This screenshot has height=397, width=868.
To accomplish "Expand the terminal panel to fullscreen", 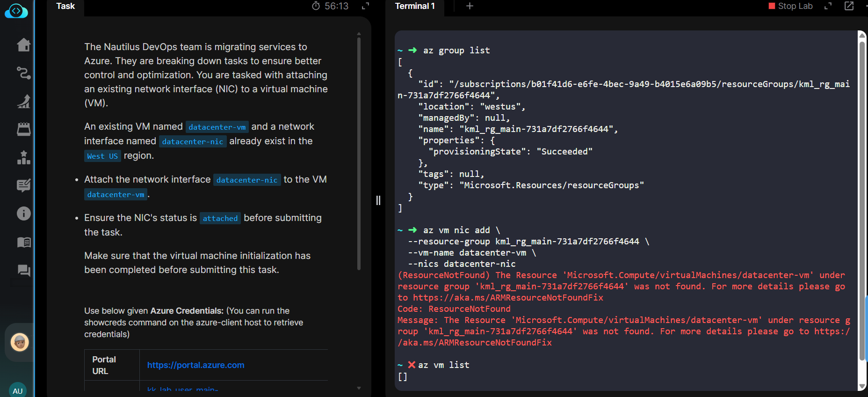I will coord(828,6).
